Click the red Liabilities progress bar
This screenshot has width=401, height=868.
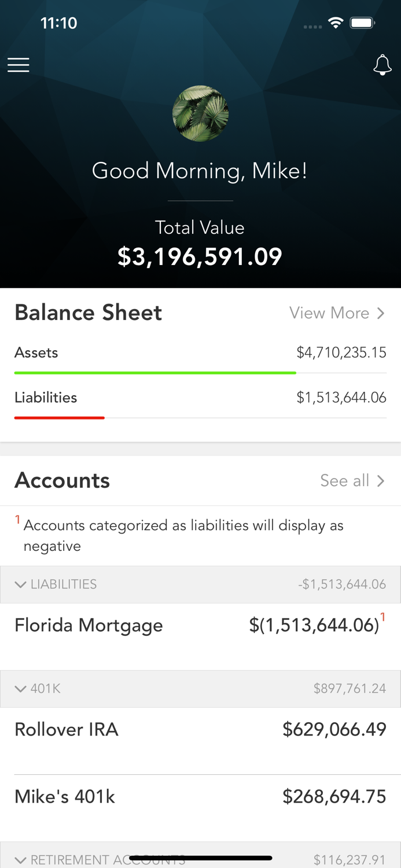tap(59, 418)
